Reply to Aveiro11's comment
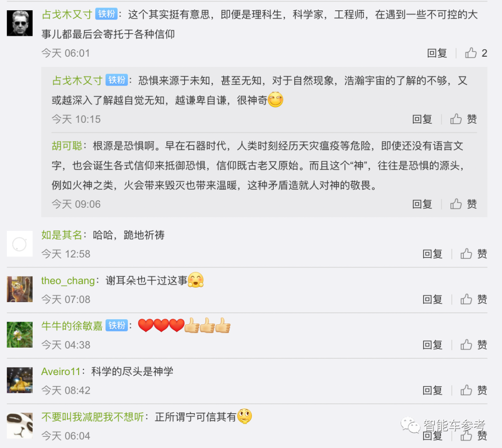 (x=432, y=390)
